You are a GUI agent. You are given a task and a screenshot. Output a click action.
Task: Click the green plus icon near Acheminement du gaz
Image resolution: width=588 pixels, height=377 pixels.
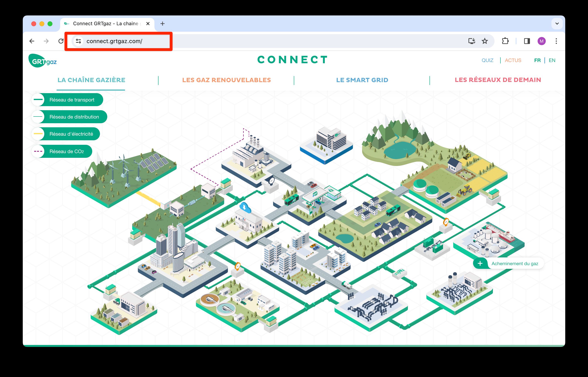[x=480, y=263]
